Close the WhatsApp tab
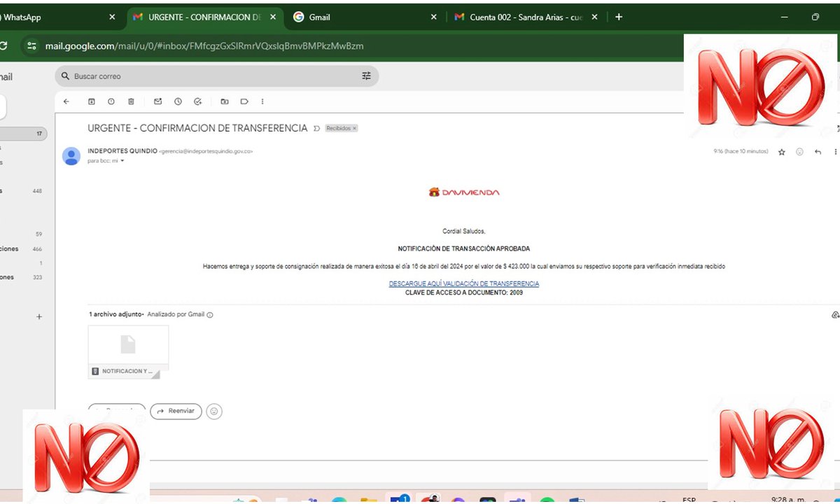The width and height of the screenshot is (840, 504). [112, 17]
